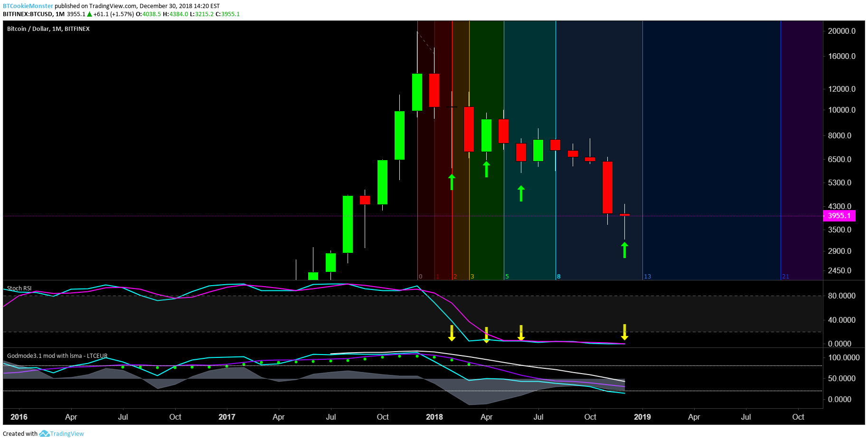
Task: Click the 2450.0 price axis label
Action: [840, 270]
